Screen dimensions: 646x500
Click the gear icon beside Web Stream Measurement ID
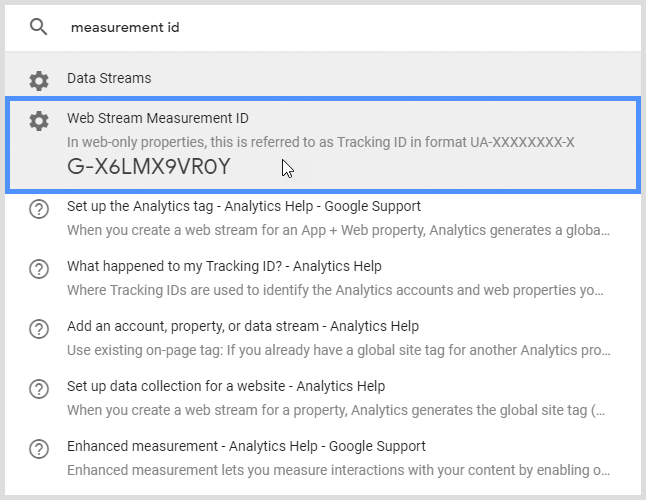(38, 121)
